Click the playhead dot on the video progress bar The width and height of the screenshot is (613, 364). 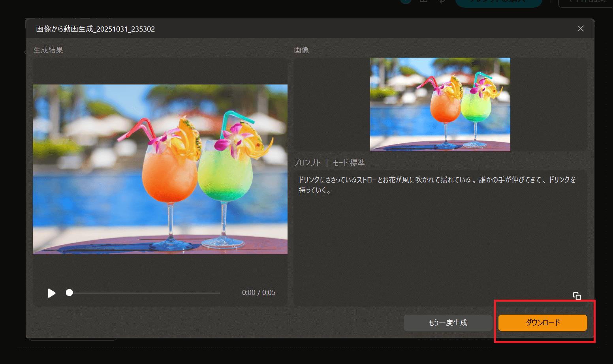coord(70,293)
